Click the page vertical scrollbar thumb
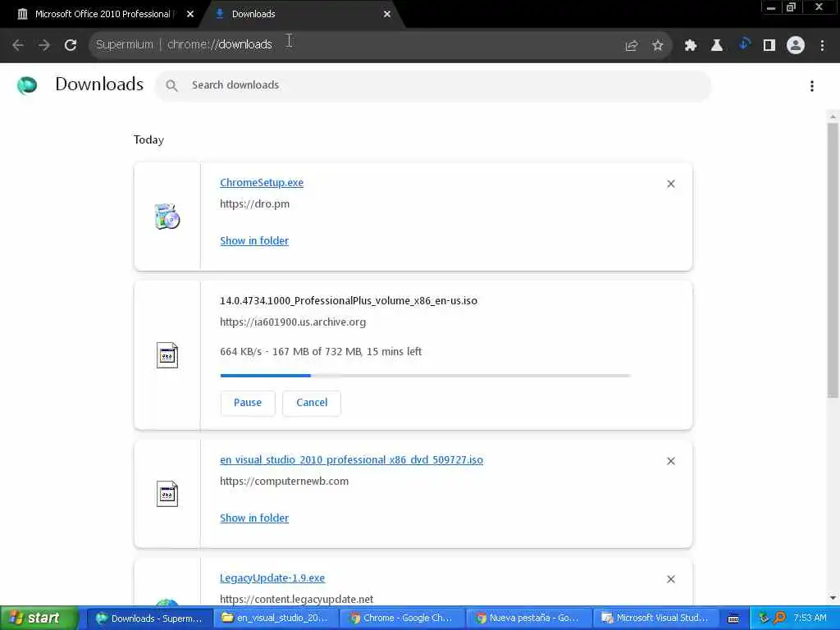Viewport: 840px width, 630px height. (833, 260)
